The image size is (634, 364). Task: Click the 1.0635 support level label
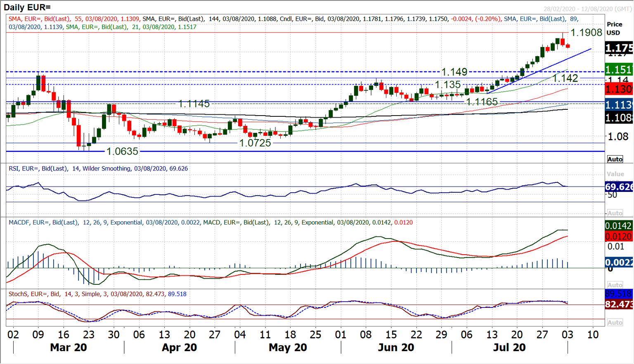click(122, 151)
